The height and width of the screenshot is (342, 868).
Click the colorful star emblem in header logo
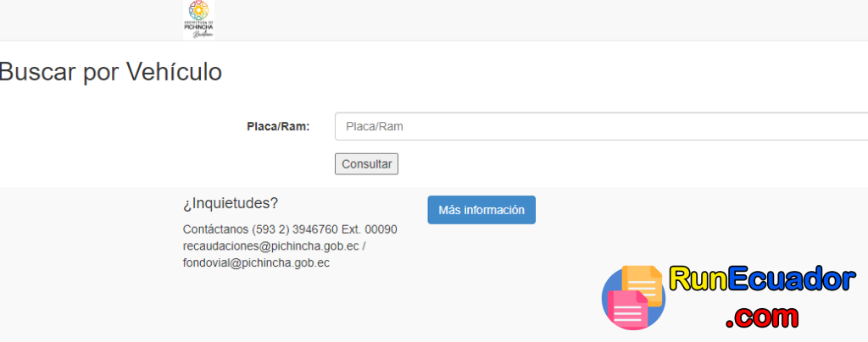coord(198,10)
